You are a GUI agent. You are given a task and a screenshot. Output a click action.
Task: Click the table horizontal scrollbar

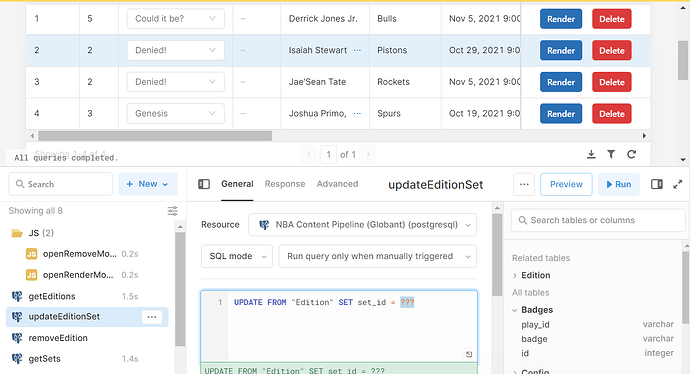tap(155, 136)
